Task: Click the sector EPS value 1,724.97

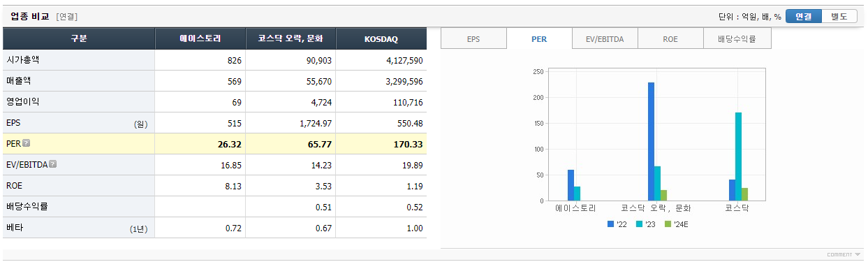Action: (x=315, y=124)
